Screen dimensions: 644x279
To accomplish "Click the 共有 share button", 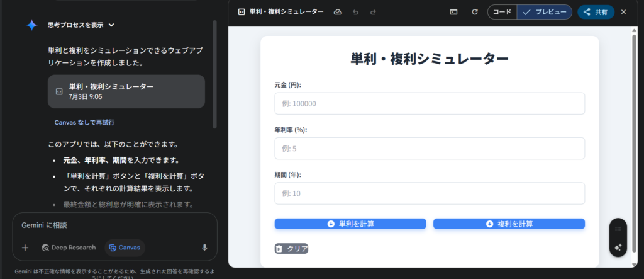I will coord(596,12).
